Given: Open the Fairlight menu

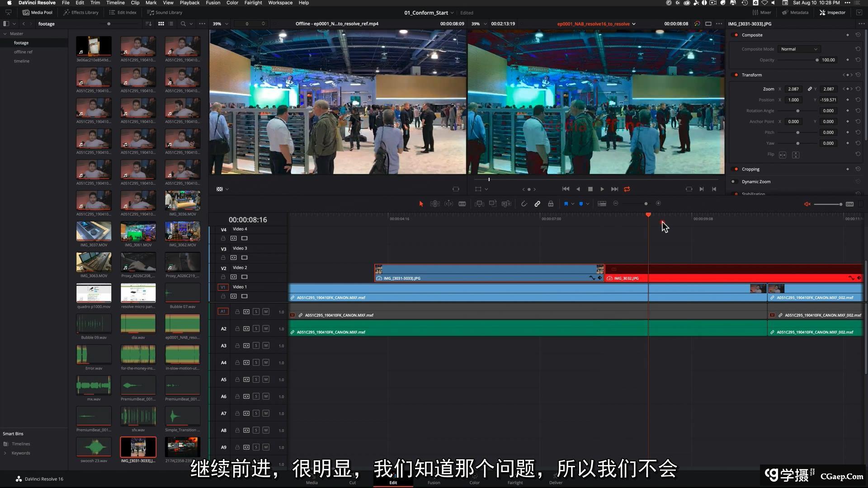Looking at the screenshot, I should click(x=253, y=3).
